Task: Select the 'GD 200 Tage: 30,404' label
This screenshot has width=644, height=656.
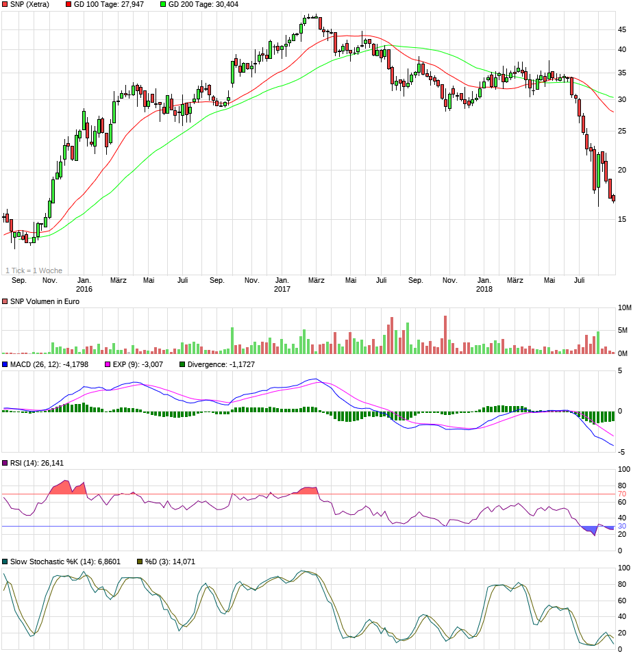Action: pos(203,5)
